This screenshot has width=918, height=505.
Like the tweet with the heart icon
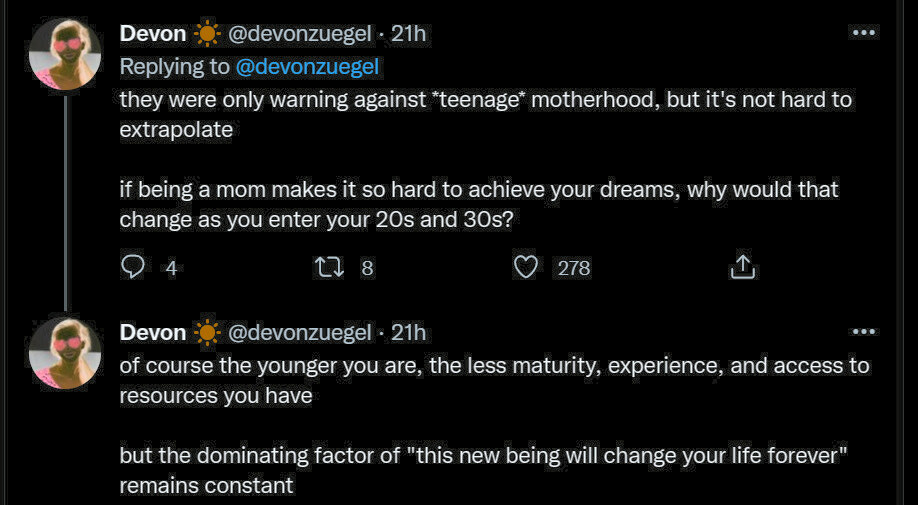click(526, 267)
